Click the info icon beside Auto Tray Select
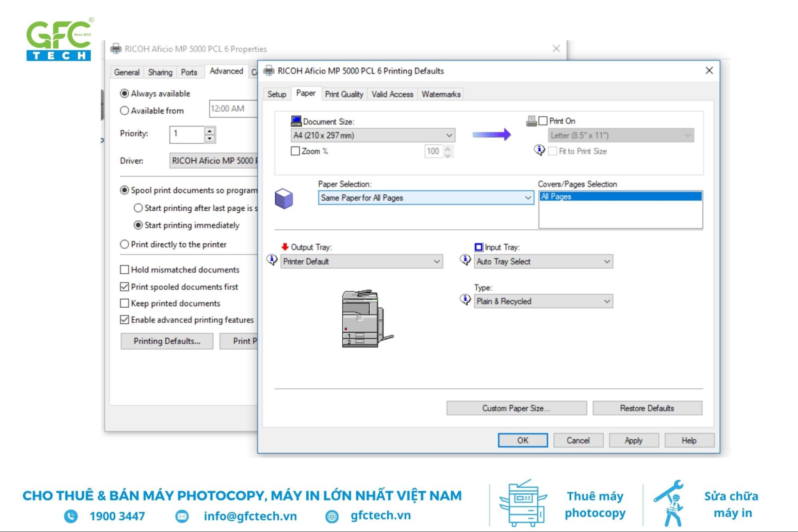This screenshot has height=532, width=798. 465,260
